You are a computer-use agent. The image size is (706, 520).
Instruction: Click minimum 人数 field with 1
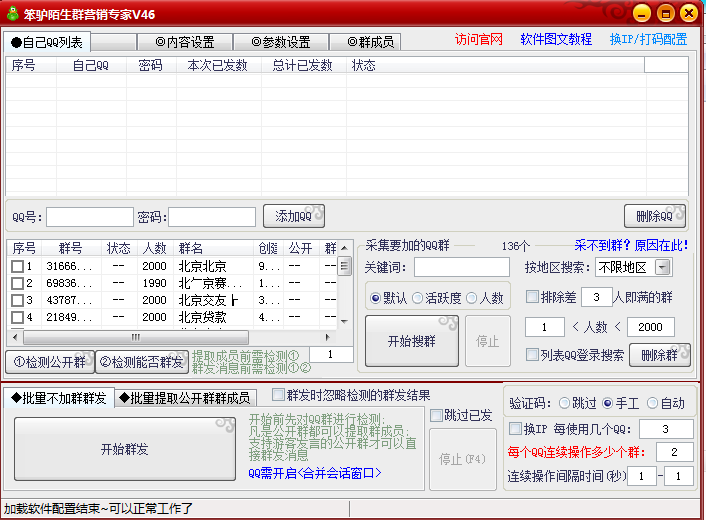tap(544, 327)
